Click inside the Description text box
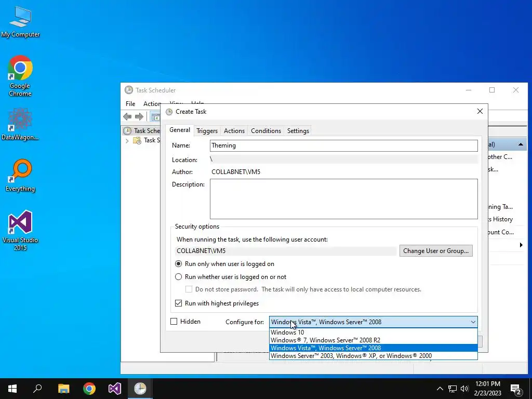Screen dimensions: 532x399 coord(344,199)
